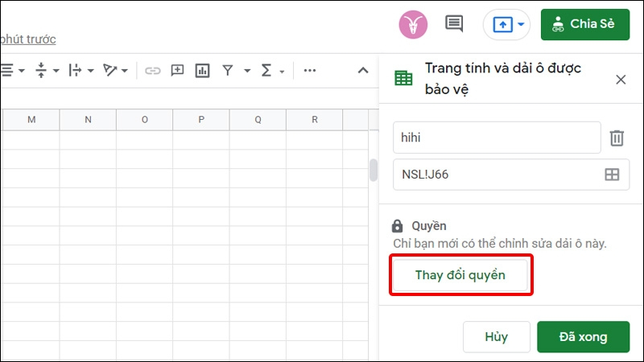The image size is (644, 362).
Task: Expand the present button dropdown arrow
Action: click(x=521, y=24)
